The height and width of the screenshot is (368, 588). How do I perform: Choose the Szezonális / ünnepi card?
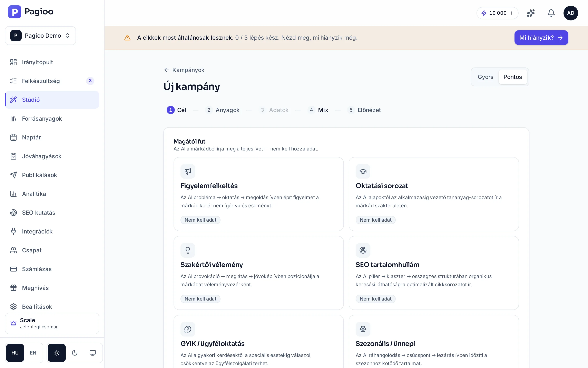coord(434,342)
